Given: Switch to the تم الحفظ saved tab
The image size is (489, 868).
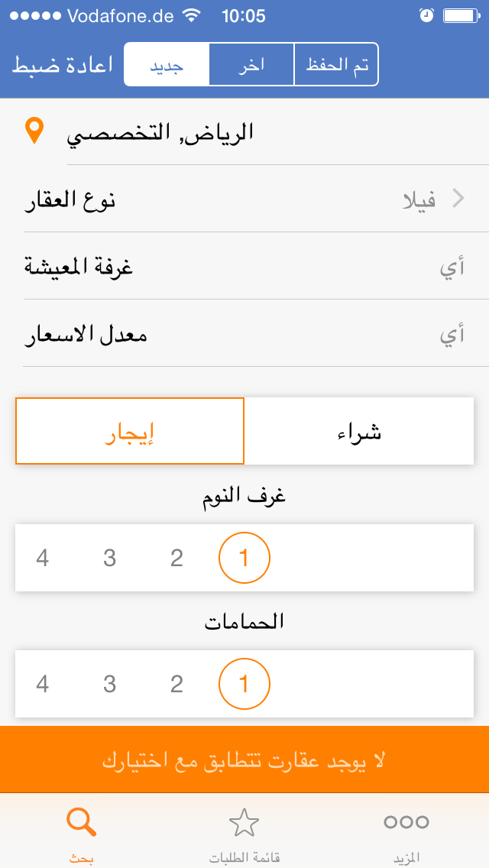Looking at the screenshot, I should tap(336, 64).
